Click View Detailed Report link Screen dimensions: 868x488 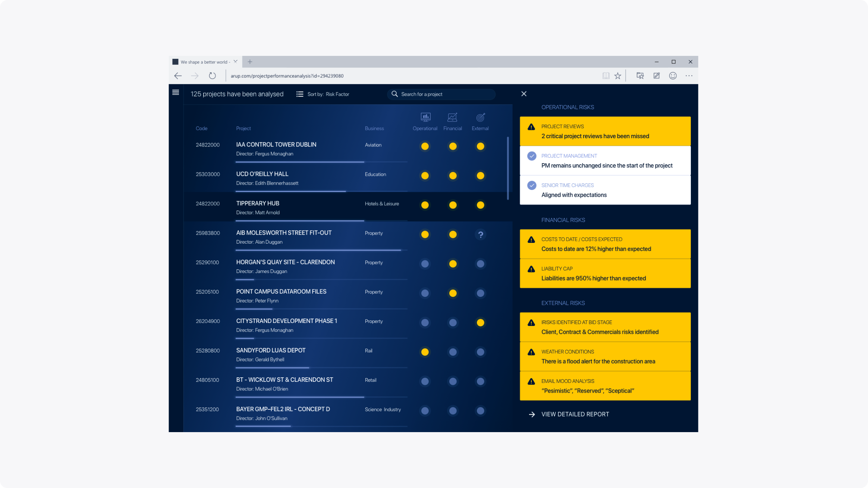click(x=575, y=414)
